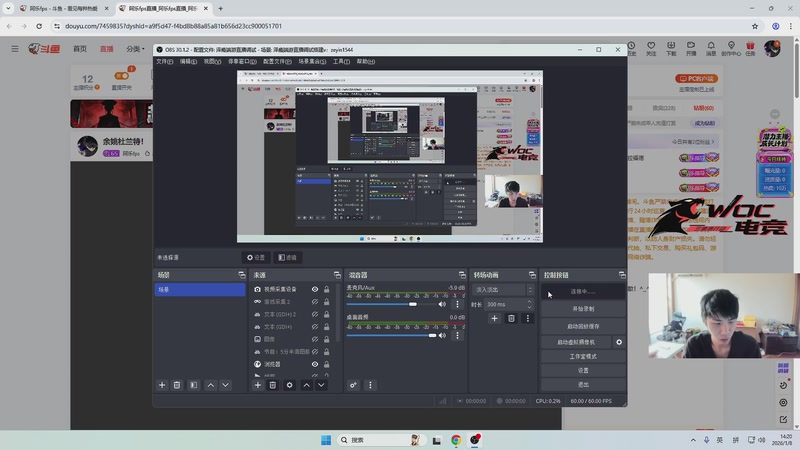Open the OBS 帮助(H) menu
This screenshot has height=450, width=800.
[365, 61]
